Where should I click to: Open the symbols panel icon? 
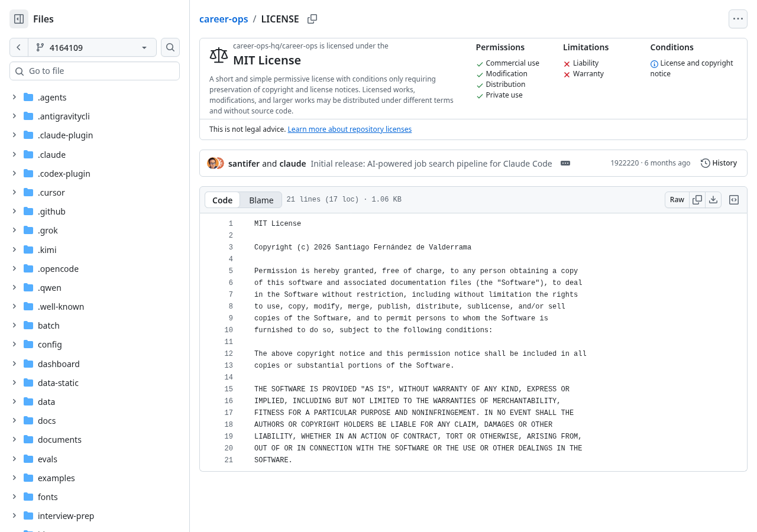(734, 200)
